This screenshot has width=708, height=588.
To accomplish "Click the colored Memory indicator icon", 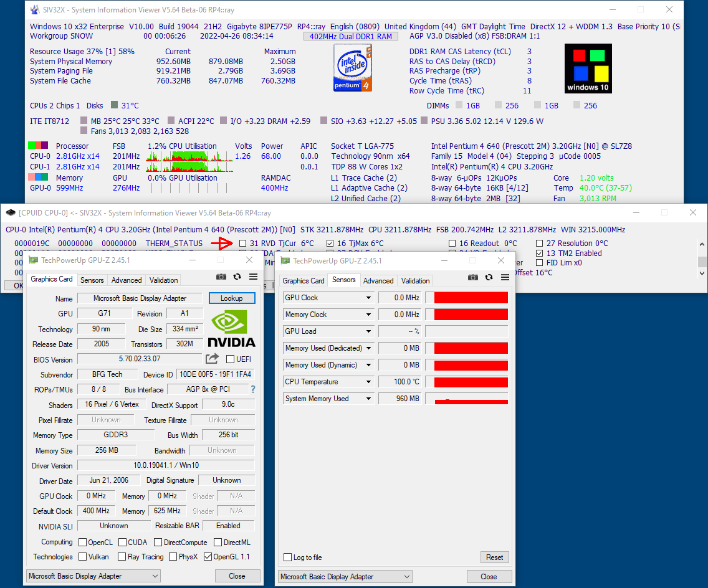I will pos(38,178).
